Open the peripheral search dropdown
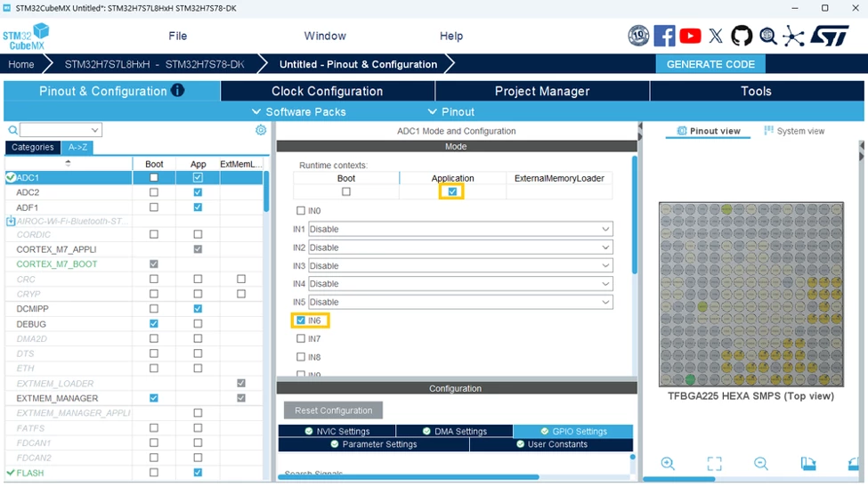The width and height of the screenshot is (868, 487). [x=61, y=130]
